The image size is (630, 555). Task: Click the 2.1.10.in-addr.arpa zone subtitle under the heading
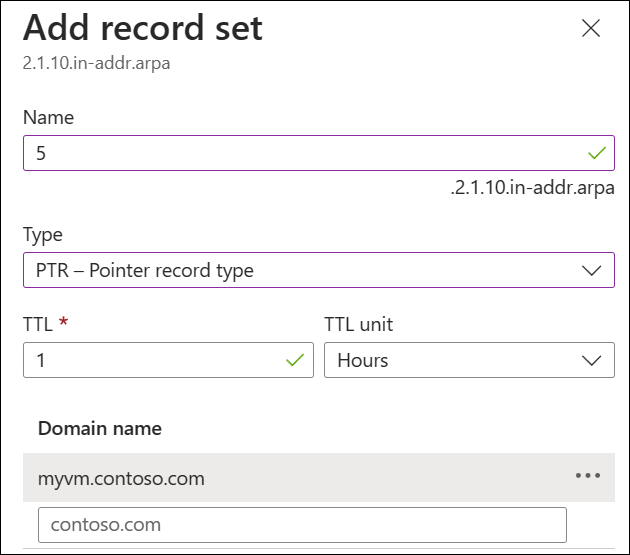click(x=96, y=63)
